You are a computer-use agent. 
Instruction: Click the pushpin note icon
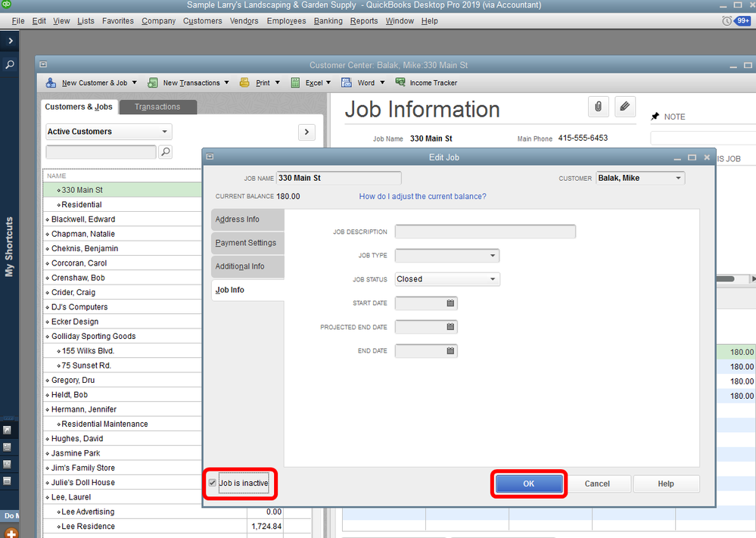coord(655,117)
